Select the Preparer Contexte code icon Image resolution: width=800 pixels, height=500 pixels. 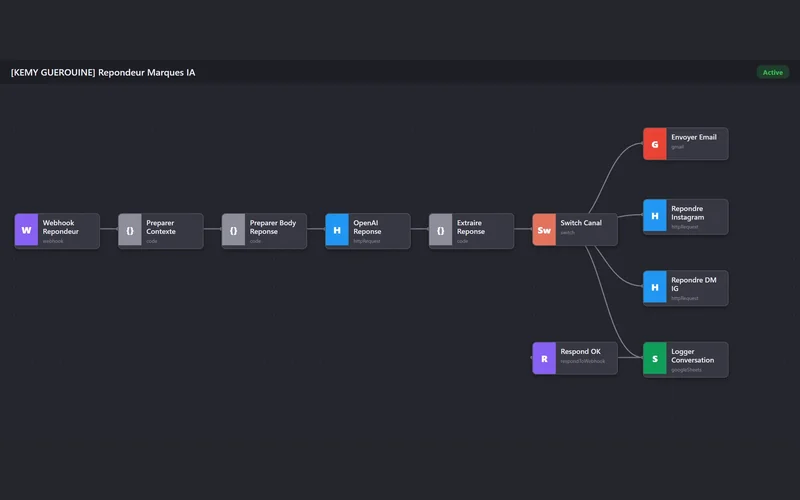(x=130, y=230)
